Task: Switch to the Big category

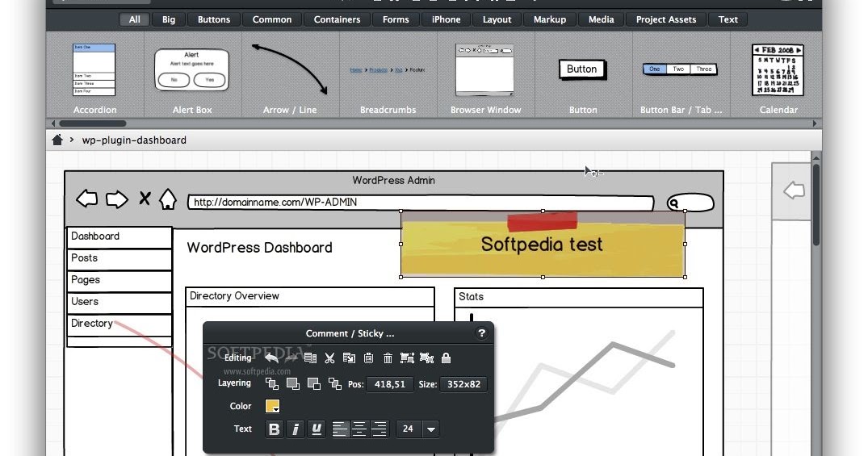Action: [169, 19]
